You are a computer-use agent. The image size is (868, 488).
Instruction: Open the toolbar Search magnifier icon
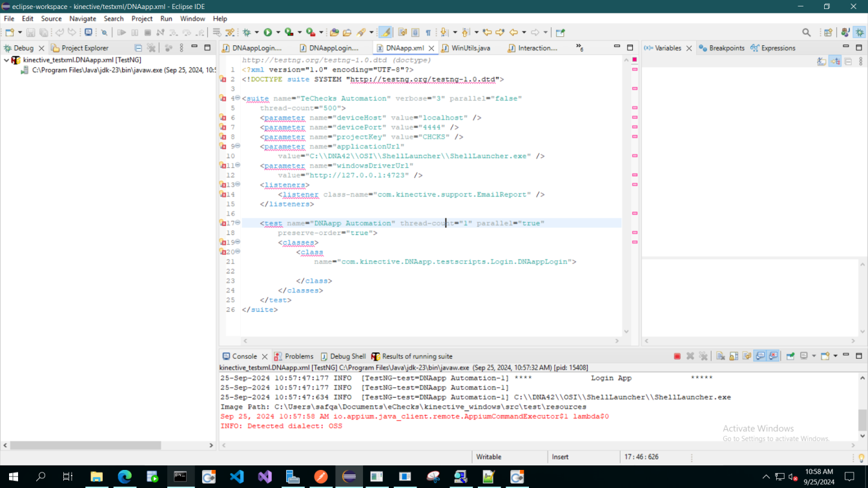click(x=806, y=32)
